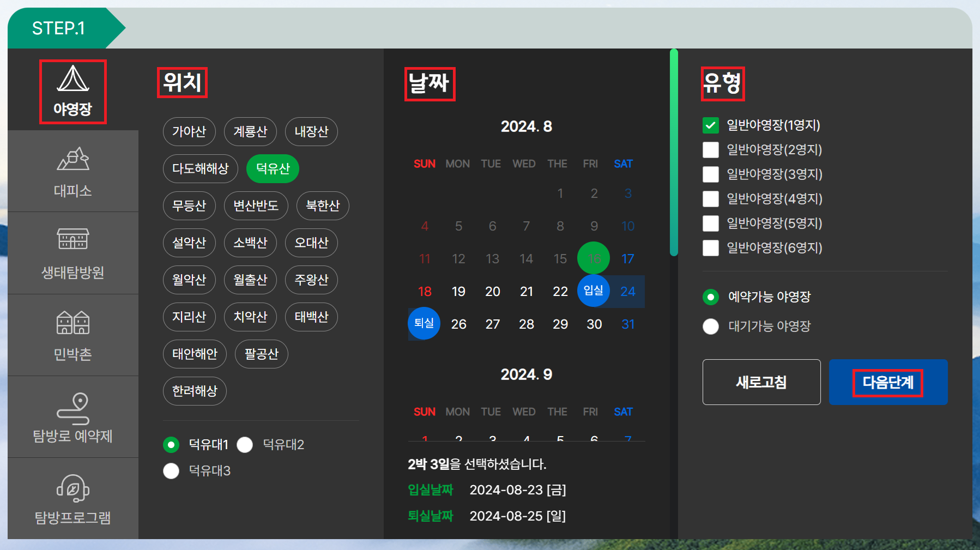980x550 pixels.
Task: Select 예약가능 야영장 radio button
Action: 711,297
